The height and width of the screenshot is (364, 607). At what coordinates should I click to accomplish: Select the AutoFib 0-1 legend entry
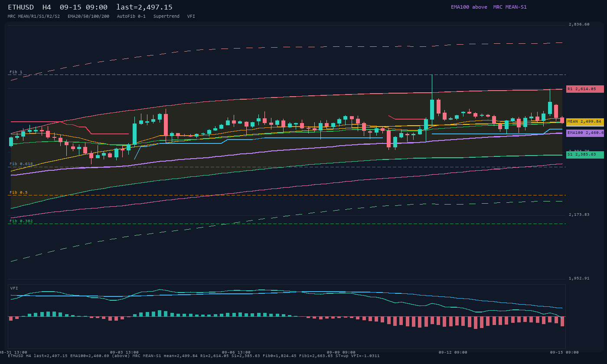point(131,16)
